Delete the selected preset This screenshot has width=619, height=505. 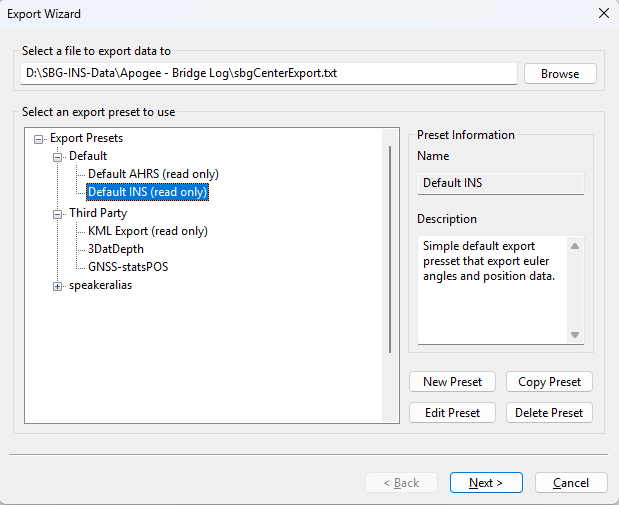coord(549,412)
